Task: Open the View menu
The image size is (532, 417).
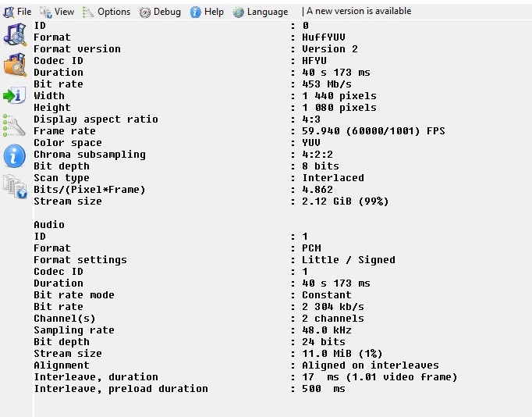Action: tap(57, 12)
